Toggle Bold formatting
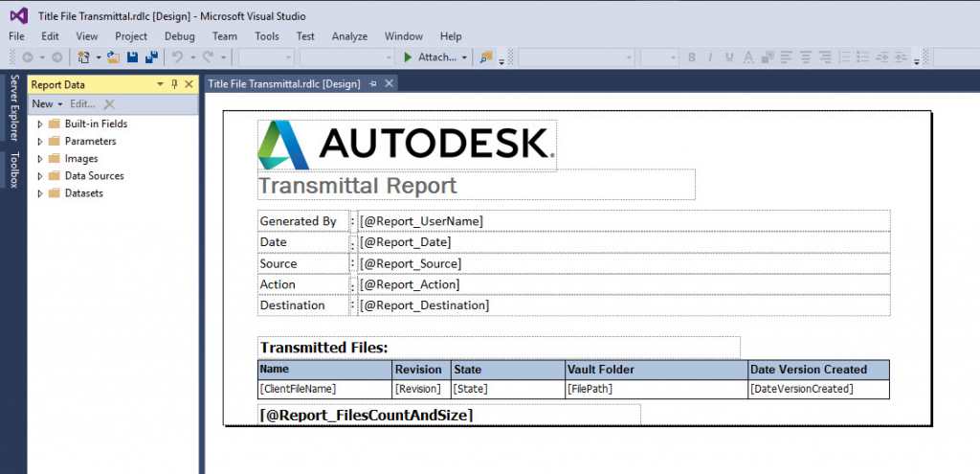The height and width of the screenshot is (474, 980). point(692,57)
